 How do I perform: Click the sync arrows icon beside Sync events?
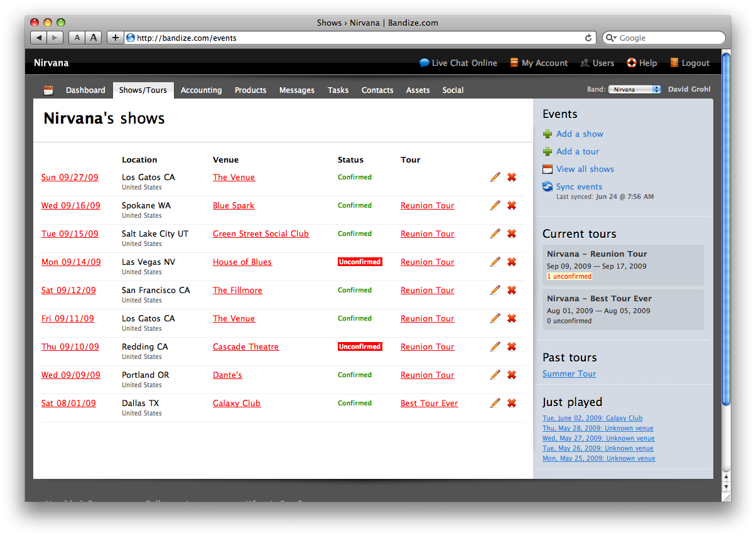click(548, 186)
